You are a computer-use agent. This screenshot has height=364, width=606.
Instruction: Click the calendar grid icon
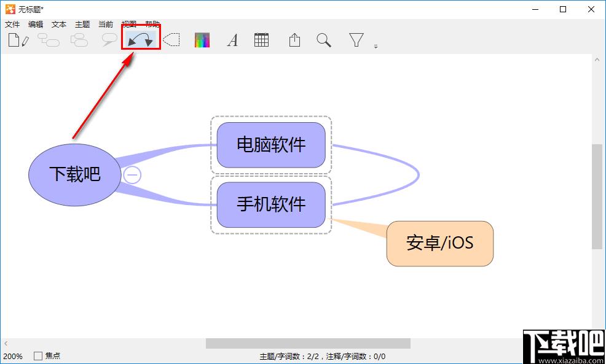[x=261, y=40]
